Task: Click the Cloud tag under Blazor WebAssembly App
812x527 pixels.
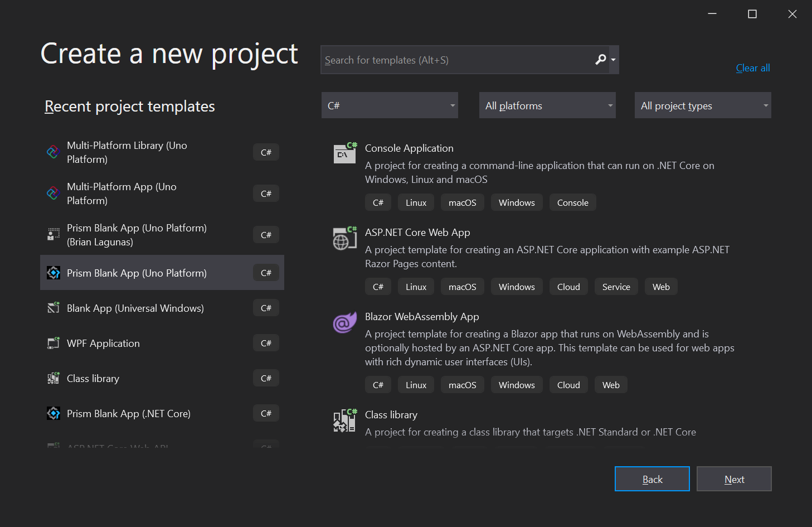Action: click(x=568, y=385)
